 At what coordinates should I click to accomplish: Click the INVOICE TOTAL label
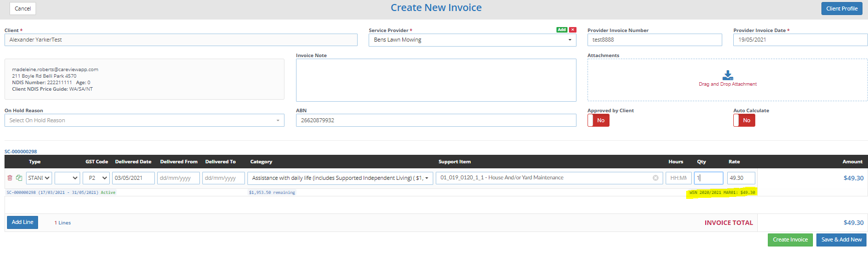(x=729, y=223)
